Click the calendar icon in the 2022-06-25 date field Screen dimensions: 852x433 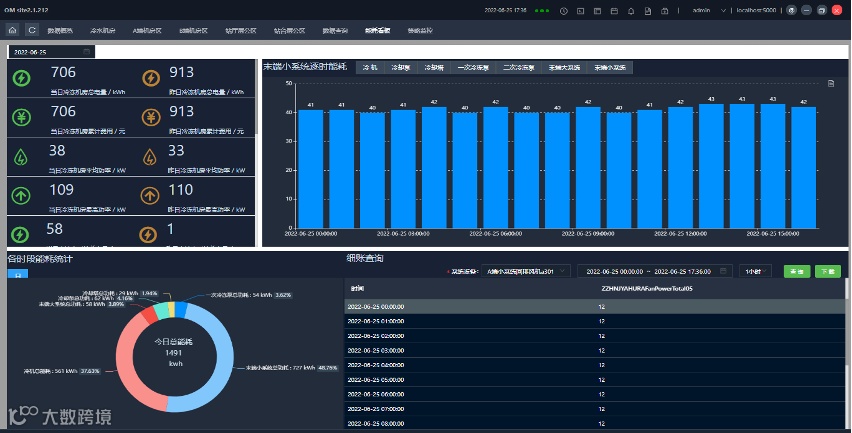[87, 52]
